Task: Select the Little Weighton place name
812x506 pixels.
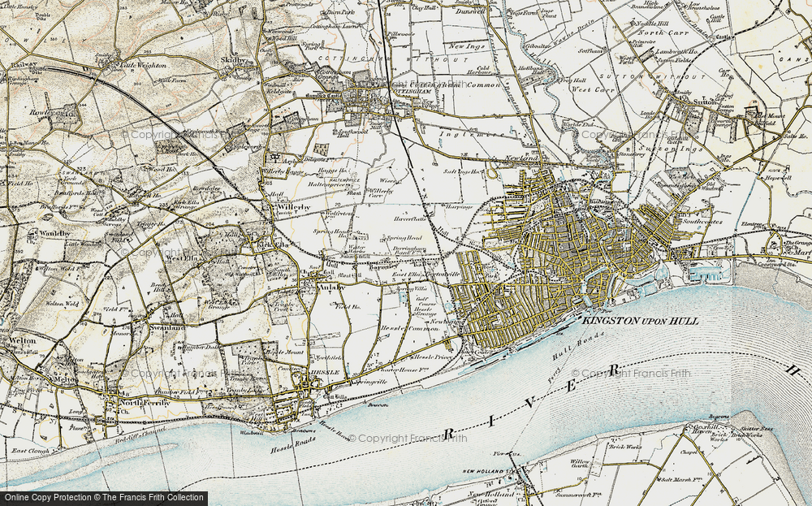Action: pyautogui.click(x=143, y=66)
